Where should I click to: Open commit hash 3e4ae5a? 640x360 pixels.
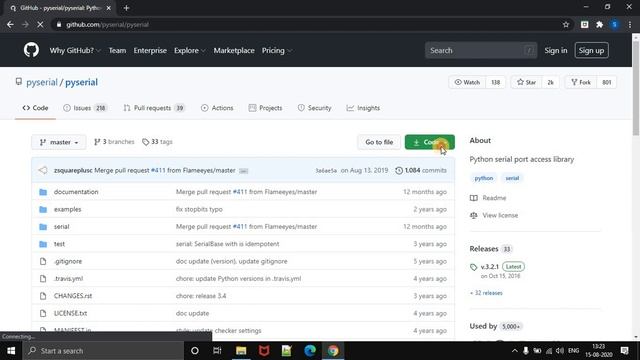click(x=326, y=171)
